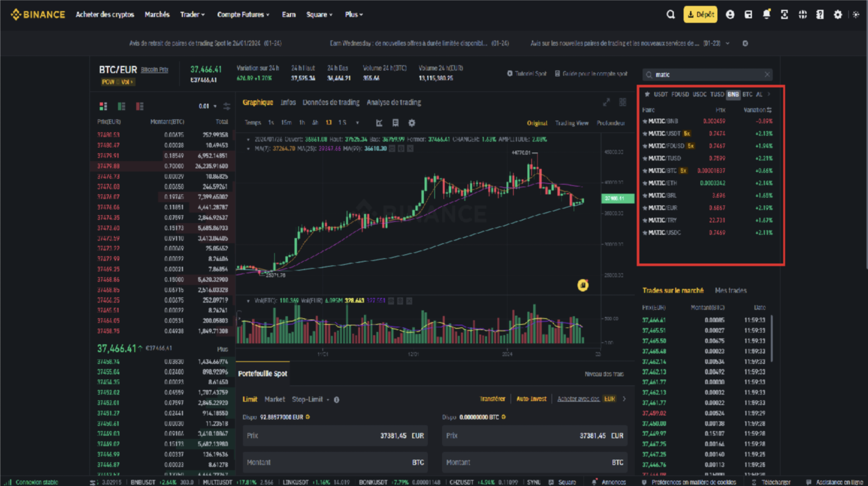Viewport: 868px width, 486px height.
Task: Show the favorites star tab in pairs list
Action: [x=647, y=95]
